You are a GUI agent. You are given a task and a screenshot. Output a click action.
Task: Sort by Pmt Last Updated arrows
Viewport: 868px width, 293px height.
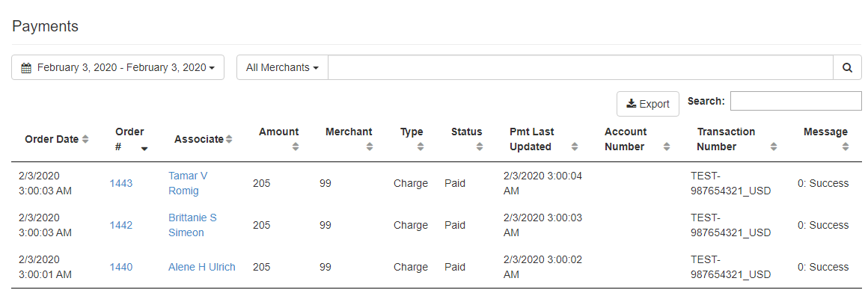(575, 147)
